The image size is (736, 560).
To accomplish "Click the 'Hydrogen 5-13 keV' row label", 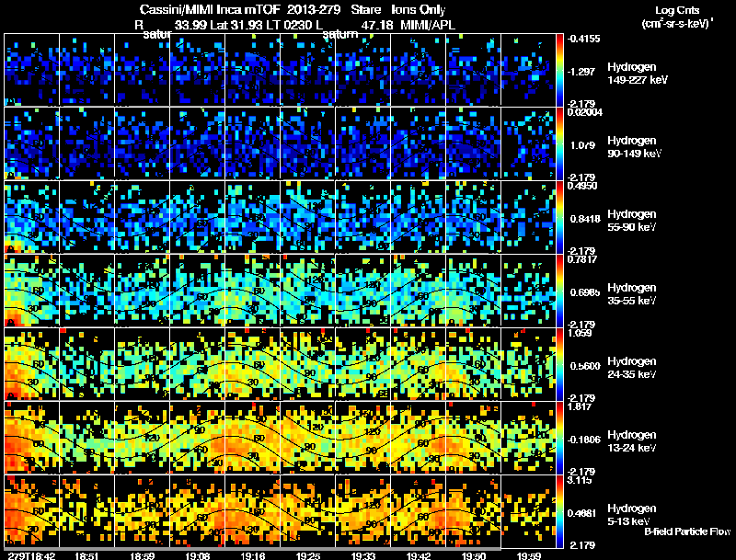I will click(x=631, y=515).
